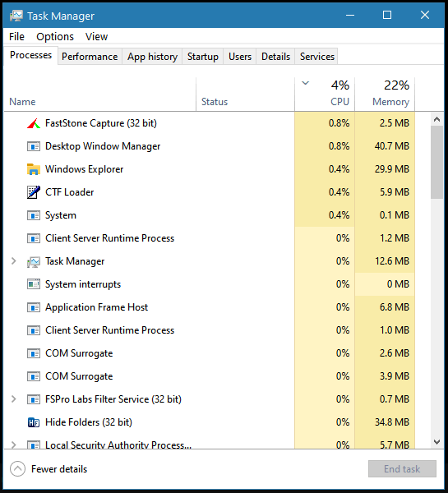Click the 40.7 MB memory value
448x493 pixels.
point(391,146)
